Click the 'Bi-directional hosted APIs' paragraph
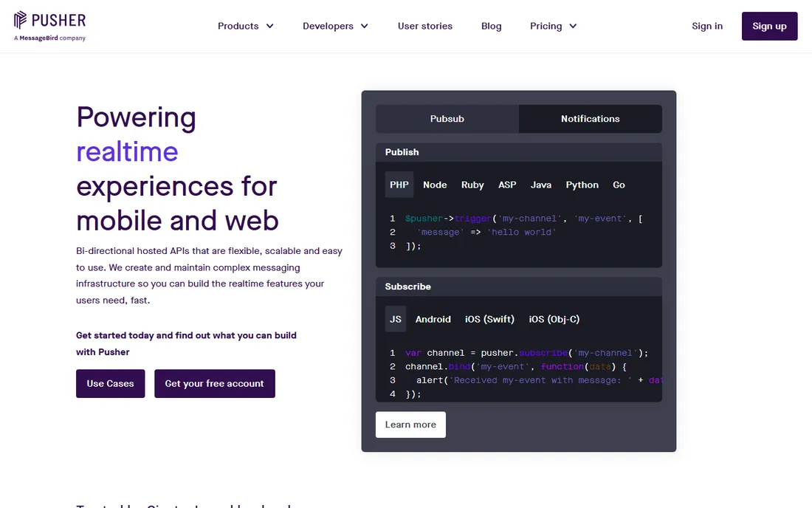Viewport: 812px width, 508px height. pyautogui.click(x=209, y=275)
